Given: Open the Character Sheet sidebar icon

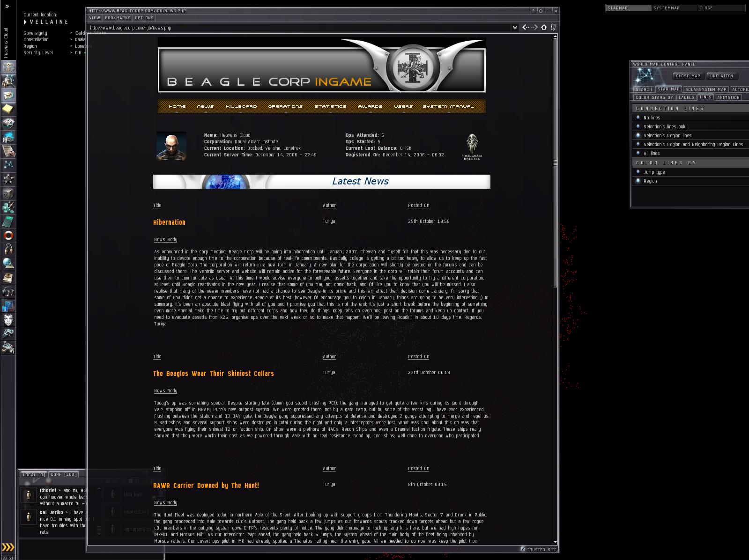Looking at the screenshot, I should [8, 67].
